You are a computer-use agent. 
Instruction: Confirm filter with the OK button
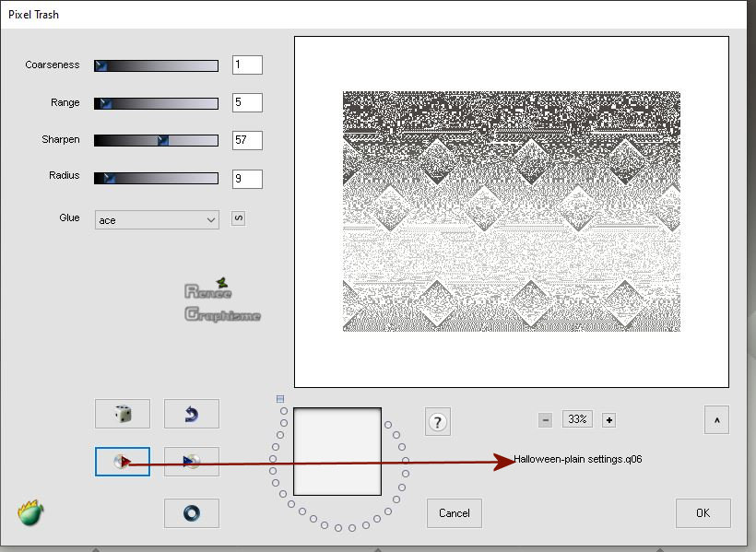703,513
